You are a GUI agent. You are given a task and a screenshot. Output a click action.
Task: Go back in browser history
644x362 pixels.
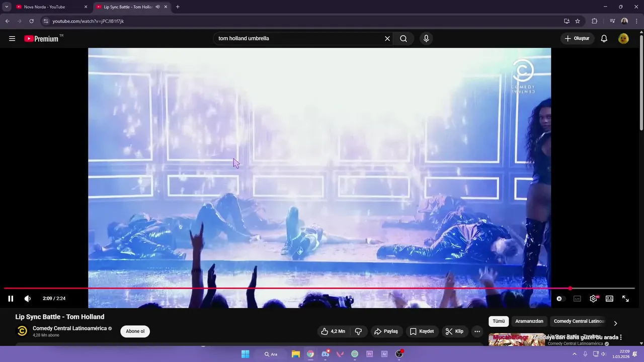point(7,21)
